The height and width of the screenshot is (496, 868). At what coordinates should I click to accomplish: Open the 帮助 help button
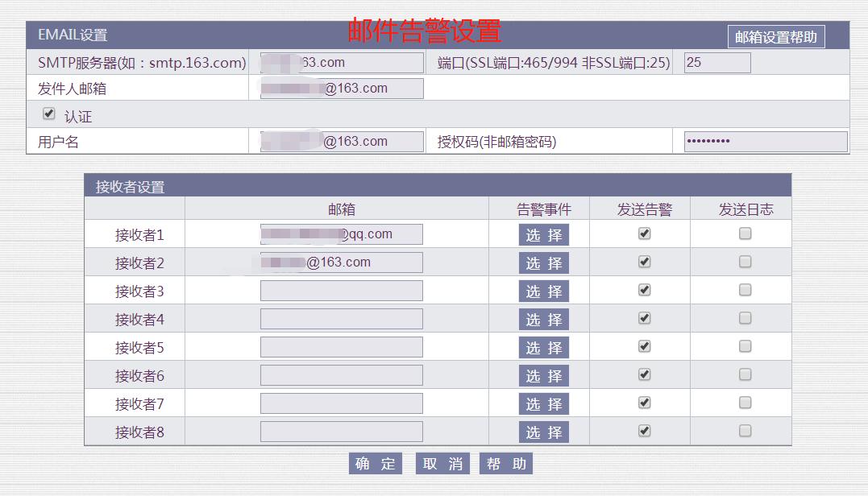[x=505, y=463]
